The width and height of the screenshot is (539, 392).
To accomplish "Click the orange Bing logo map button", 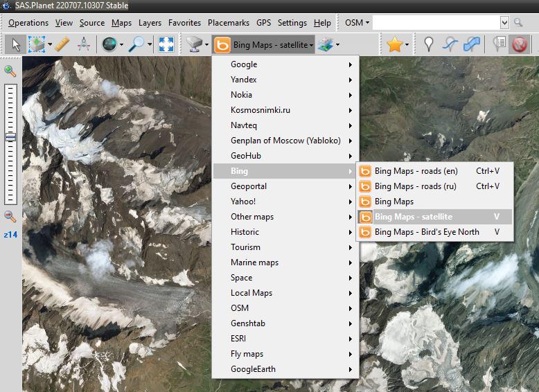I will [x=222, y=45].
